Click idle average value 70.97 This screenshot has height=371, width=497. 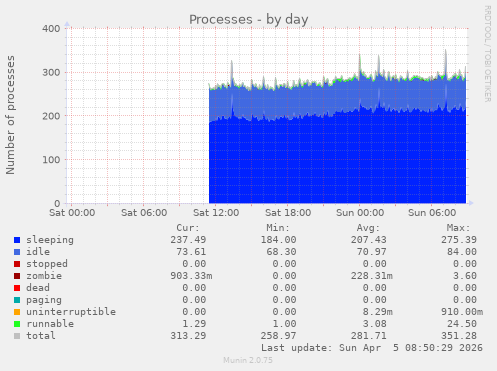pos(371,252)
